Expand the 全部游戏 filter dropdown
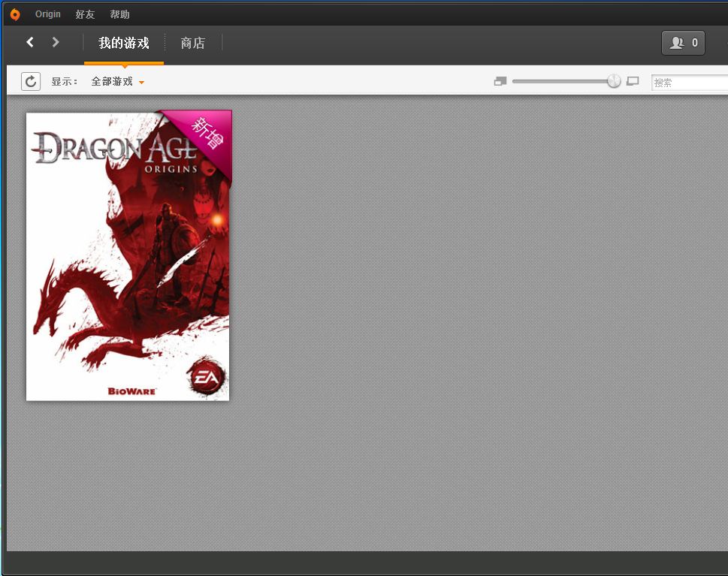728x576 pixels. coord(118,82)
